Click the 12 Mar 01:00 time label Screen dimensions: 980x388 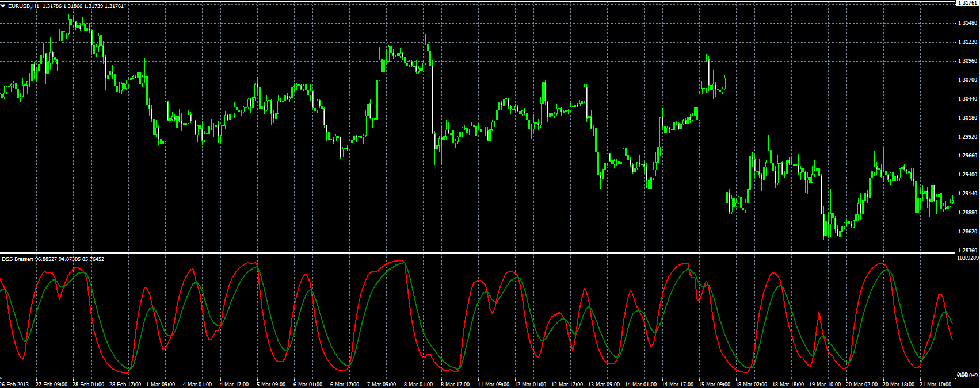tap(530, 384)
